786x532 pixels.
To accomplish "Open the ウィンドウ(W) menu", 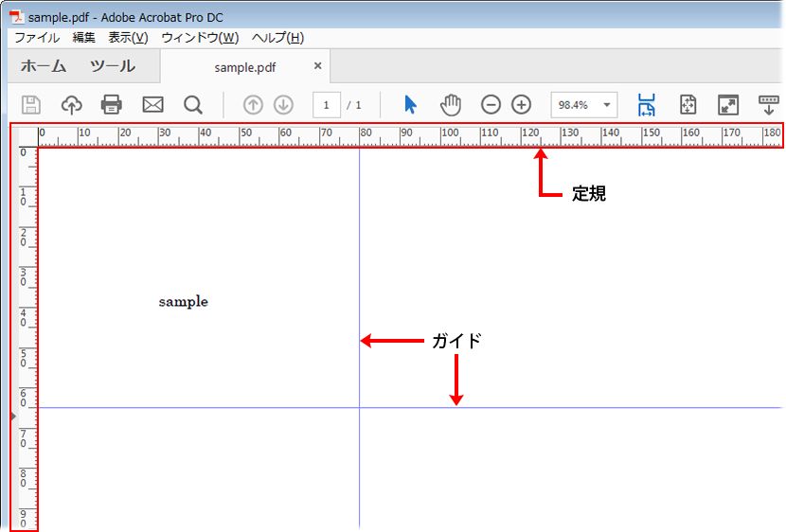I will (x=200, y=38).
